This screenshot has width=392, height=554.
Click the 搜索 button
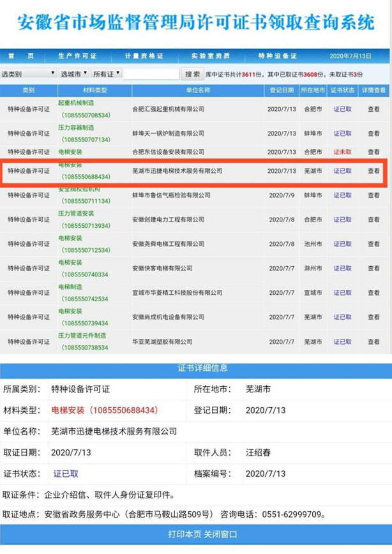(x=193, y=74)
